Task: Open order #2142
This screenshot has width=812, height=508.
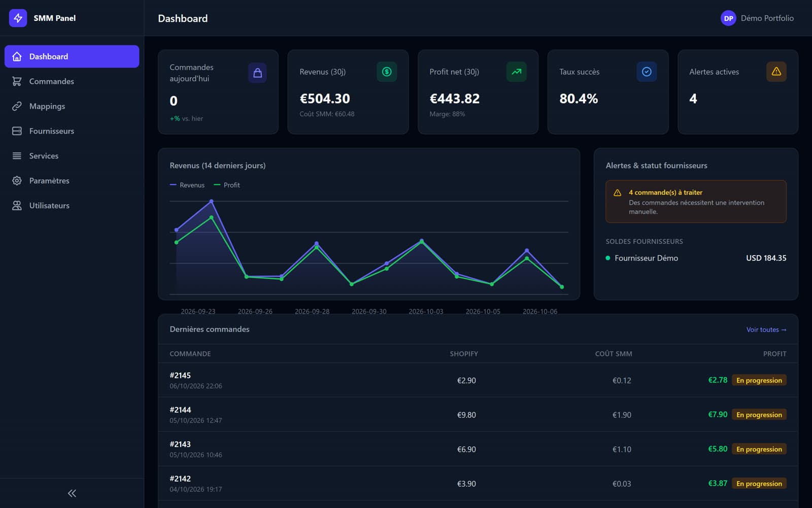Action: 180,479
